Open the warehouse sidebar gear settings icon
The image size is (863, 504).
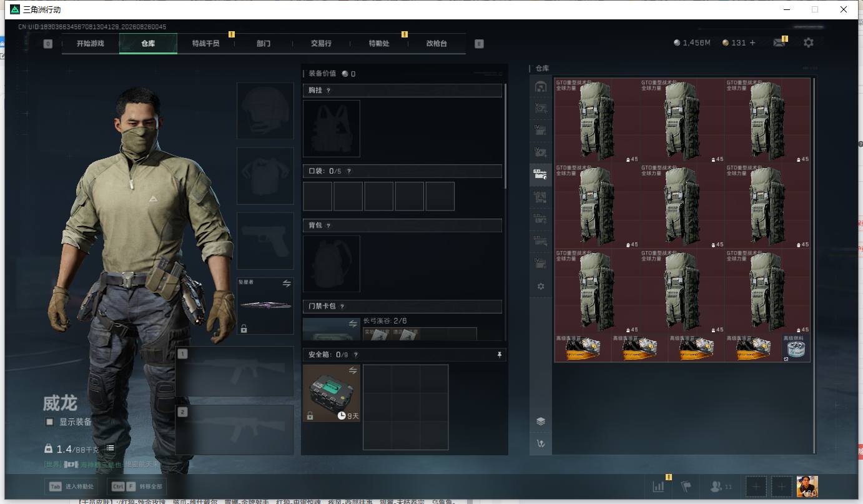coord(541,287)
